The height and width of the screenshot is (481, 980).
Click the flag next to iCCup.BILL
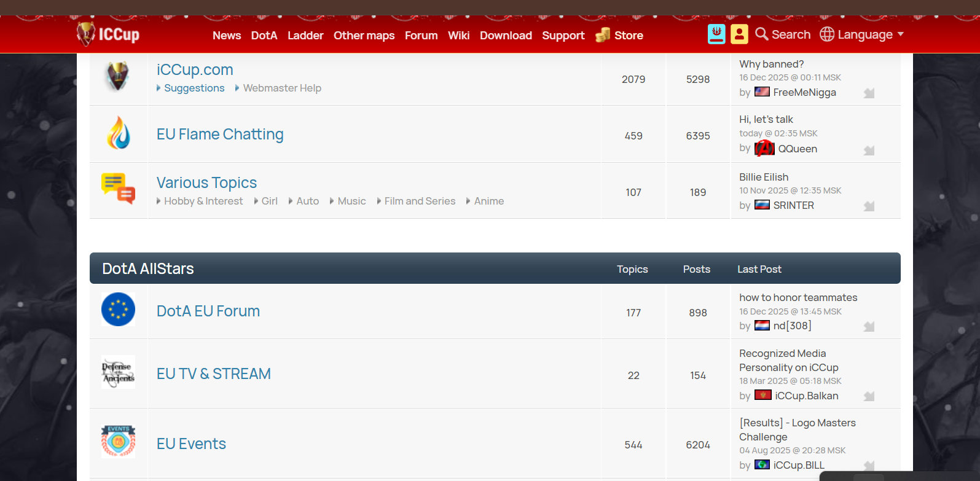(x=762, y=464)
